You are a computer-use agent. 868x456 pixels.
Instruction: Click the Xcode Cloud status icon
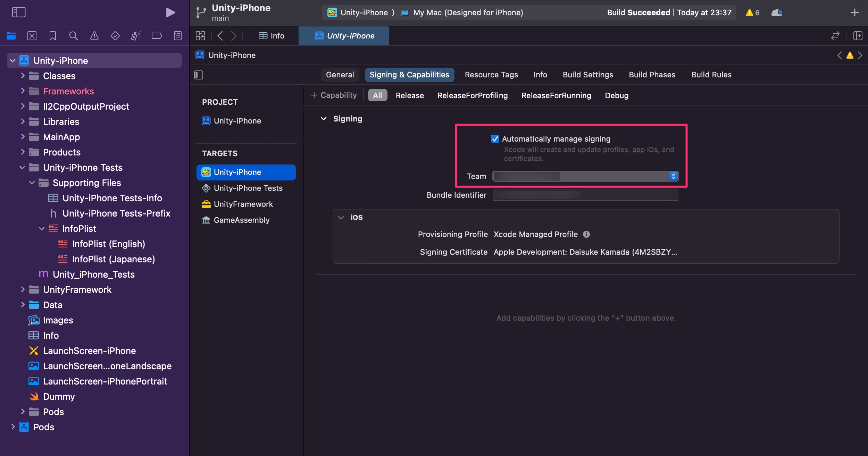click(777, 12)
